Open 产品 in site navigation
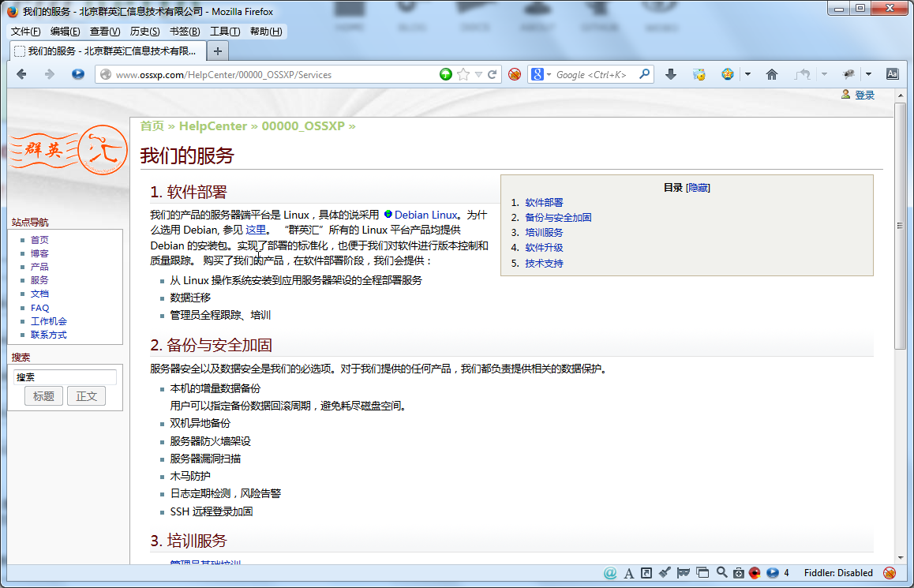The width and height of the screenshot is (914, 588). coord(39,267)
